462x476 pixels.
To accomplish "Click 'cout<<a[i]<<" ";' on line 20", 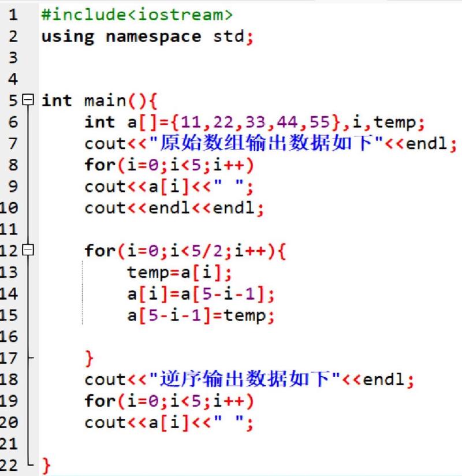I will point(169,423).
